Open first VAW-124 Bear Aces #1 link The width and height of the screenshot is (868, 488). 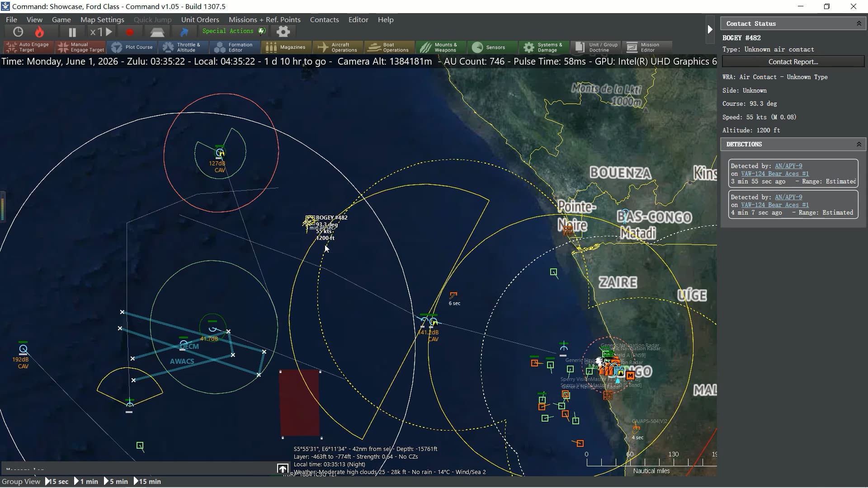(775, 174)
